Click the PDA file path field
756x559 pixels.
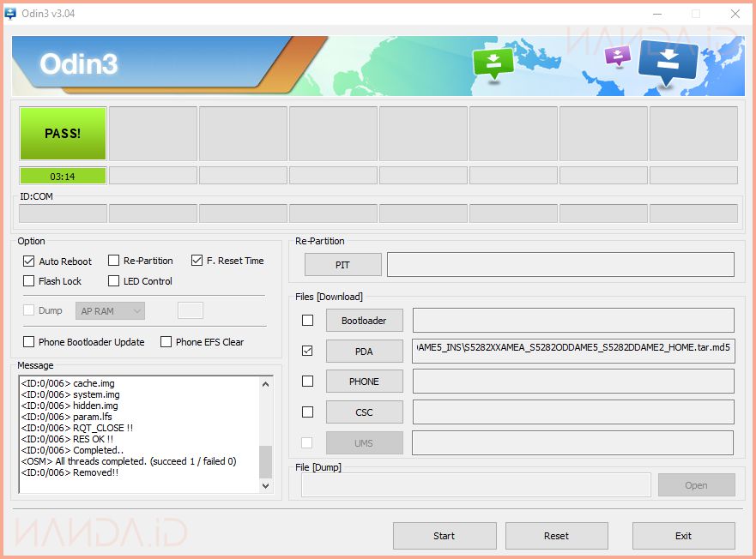click(573, 351)
